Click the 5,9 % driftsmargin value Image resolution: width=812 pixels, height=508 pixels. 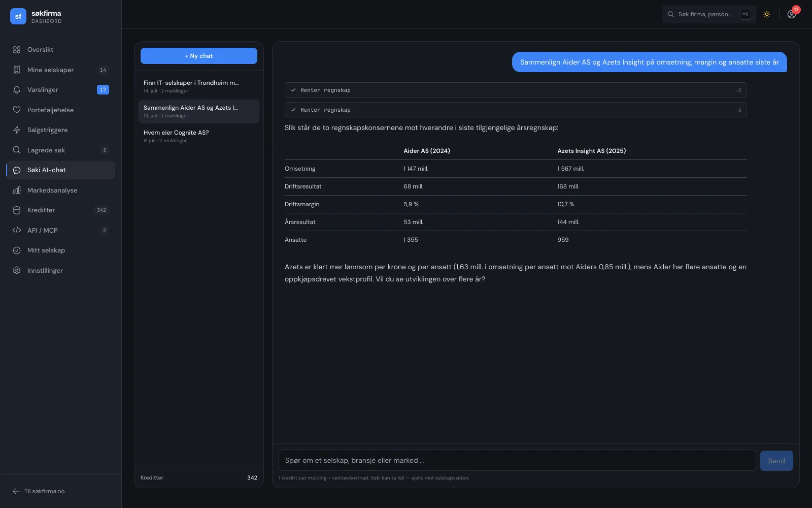(x=411, y=204)
